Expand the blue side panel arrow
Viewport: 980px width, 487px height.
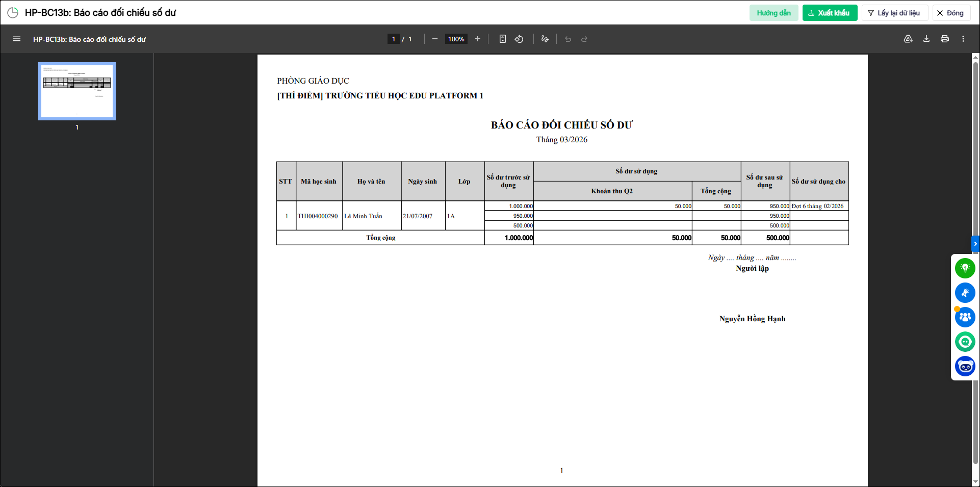[975, 244]
